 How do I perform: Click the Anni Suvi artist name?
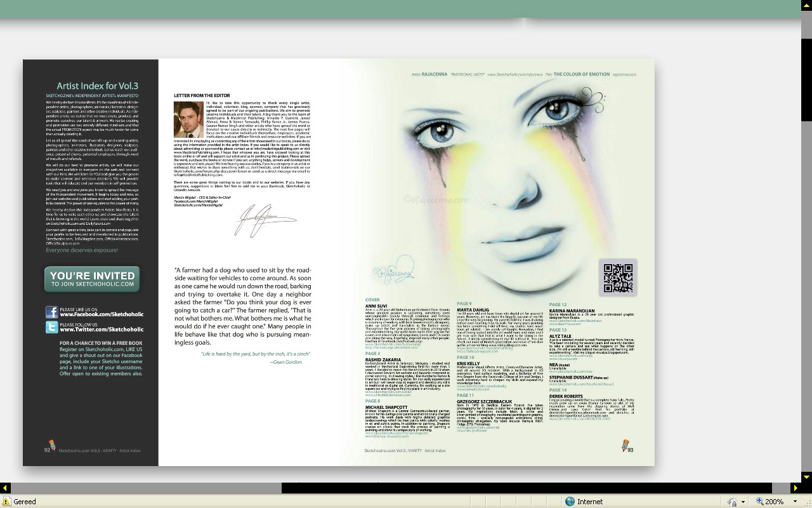pyautogui.click(x=376, y=305)
